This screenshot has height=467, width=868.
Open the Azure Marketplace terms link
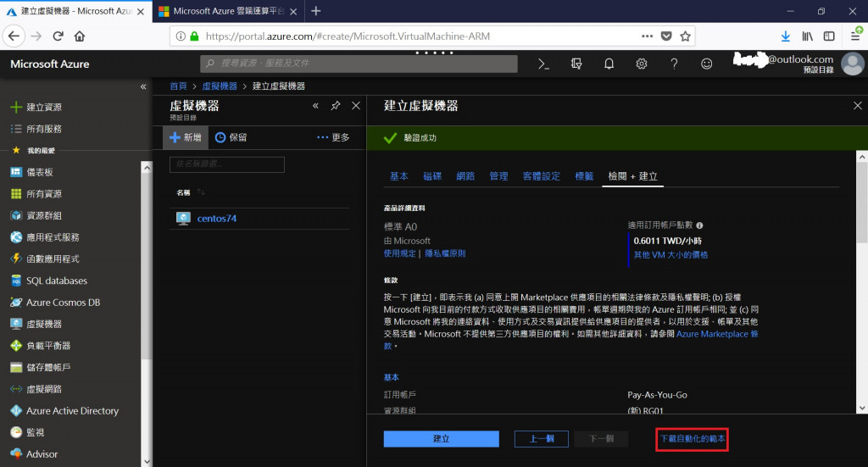(717, 334)
